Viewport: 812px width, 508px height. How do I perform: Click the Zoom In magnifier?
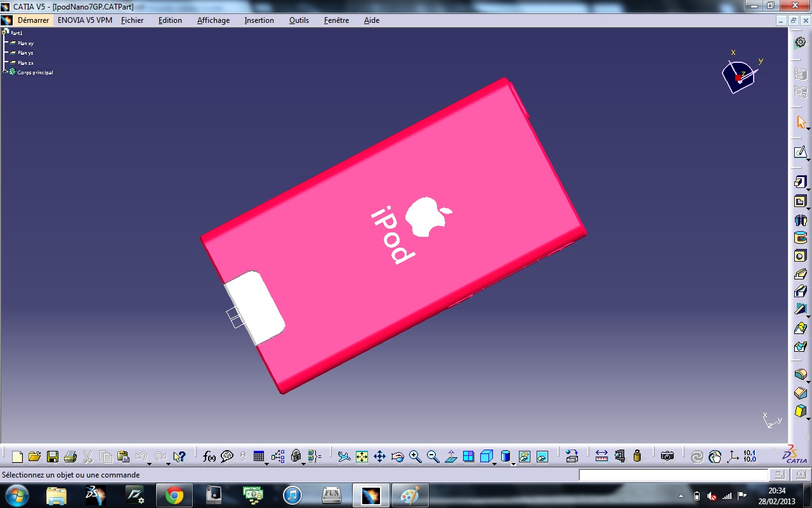point(416,457)
